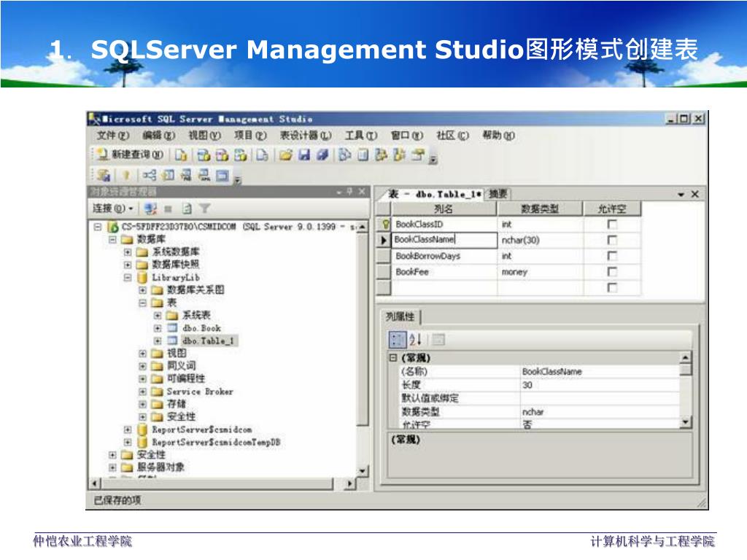Collapse the LibraryLib database node
The width and height of the screenshot is (747, 560).
[128, 277]
